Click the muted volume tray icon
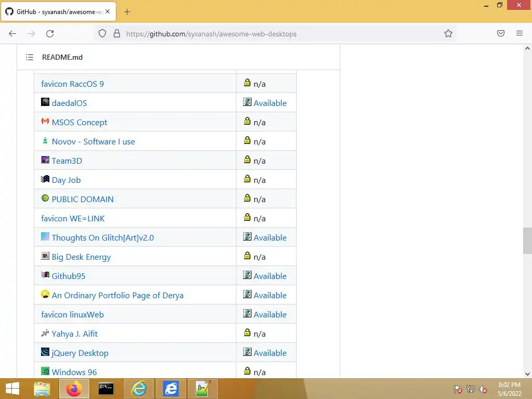Screen dimensions: 532x399 pos(483,389)
